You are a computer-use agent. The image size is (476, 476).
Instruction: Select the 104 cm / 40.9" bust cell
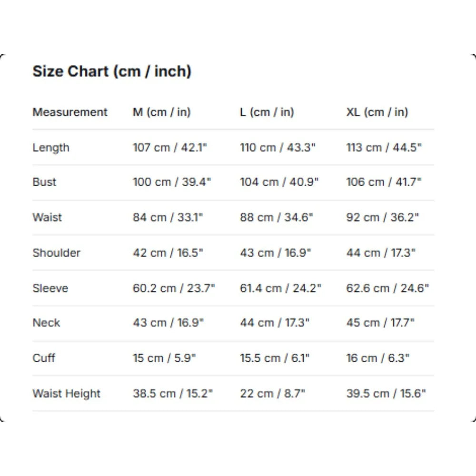click(x=279, y=182)
